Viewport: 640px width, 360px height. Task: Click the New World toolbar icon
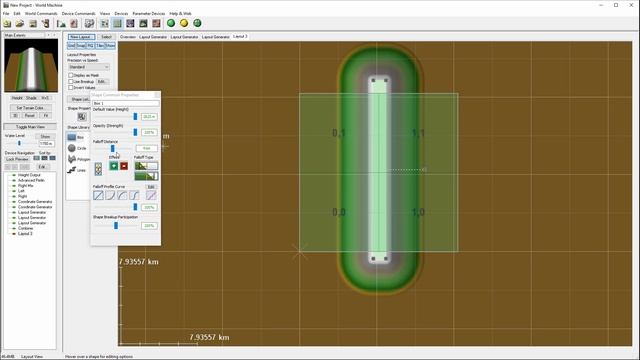pyautogui.click(x=7, y=24)
